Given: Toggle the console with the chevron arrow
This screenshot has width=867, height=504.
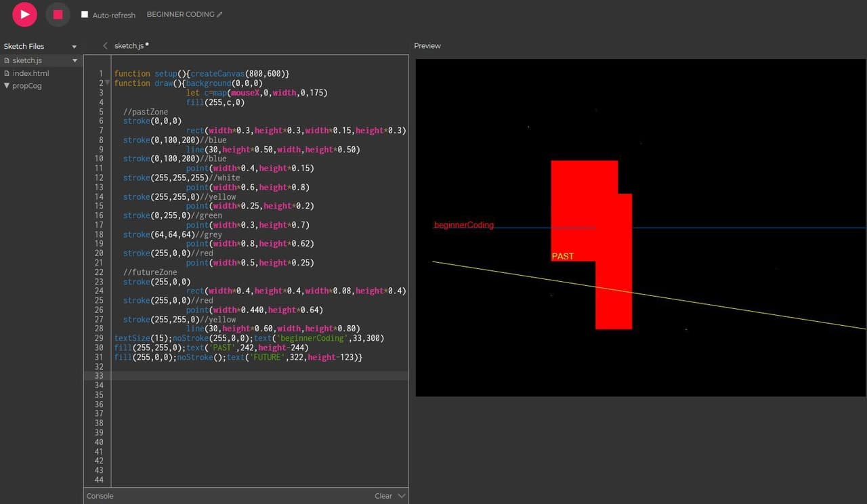Looking at the screenshot, I should [402, 496].
